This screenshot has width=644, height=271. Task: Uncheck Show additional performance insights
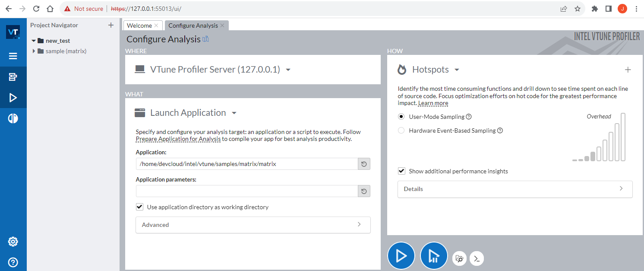coord(401,171)
